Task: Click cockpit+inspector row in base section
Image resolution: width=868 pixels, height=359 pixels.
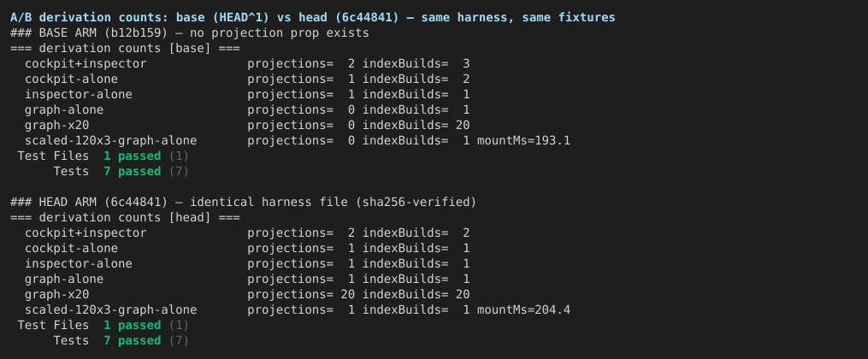Action: (x=247, y=63)
